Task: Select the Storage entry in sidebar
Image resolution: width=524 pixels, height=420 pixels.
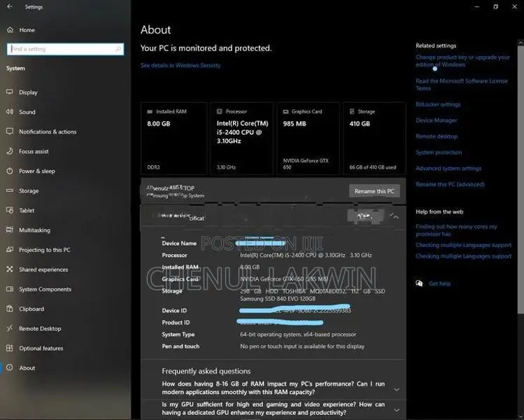Action: point(29,191)
